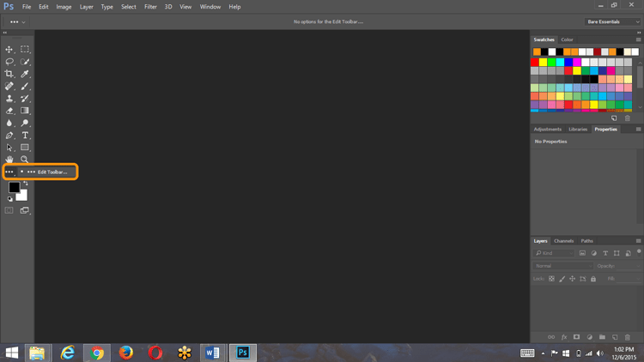This screenshot has width=644, height=362.
Task: Click the three-dots Edit Toolbar tool icon
Action: point(9,172)
